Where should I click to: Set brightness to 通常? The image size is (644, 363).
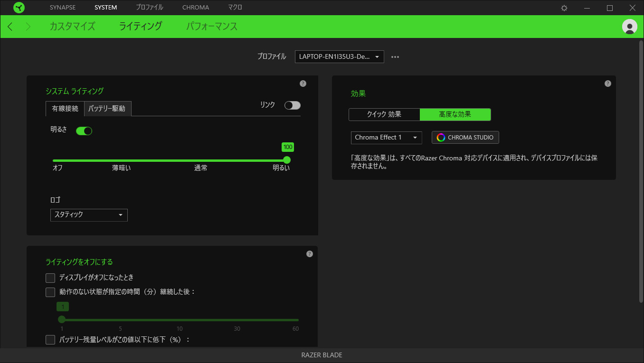click(x=201, y=168)
